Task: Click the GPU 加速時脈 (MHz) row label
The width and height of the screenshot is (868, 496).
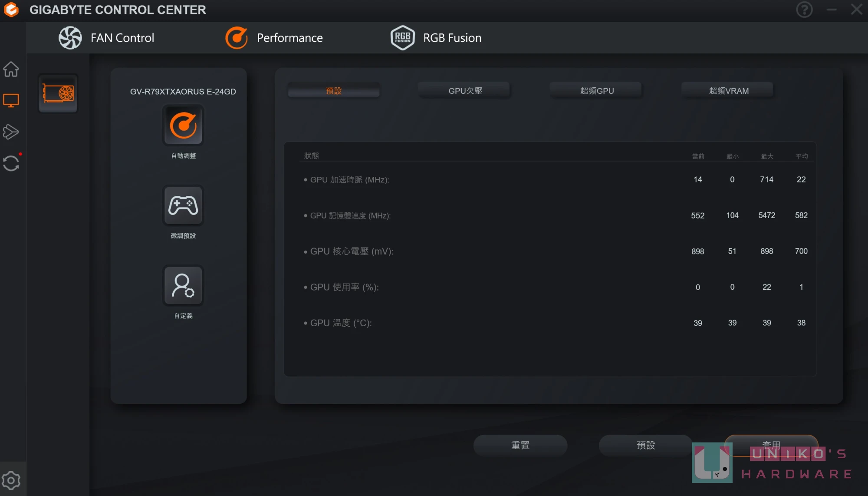Action: tap(349, 179)
